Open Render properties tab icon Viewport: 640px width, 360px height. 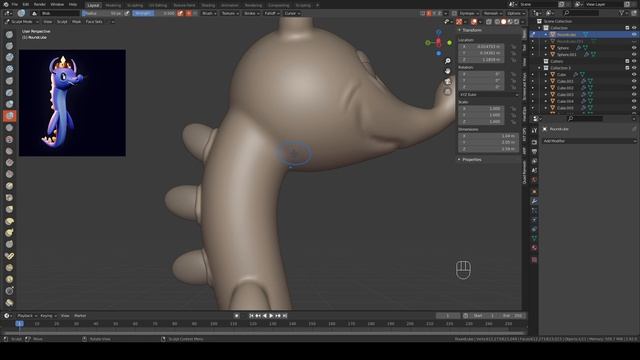pos(534,142)
